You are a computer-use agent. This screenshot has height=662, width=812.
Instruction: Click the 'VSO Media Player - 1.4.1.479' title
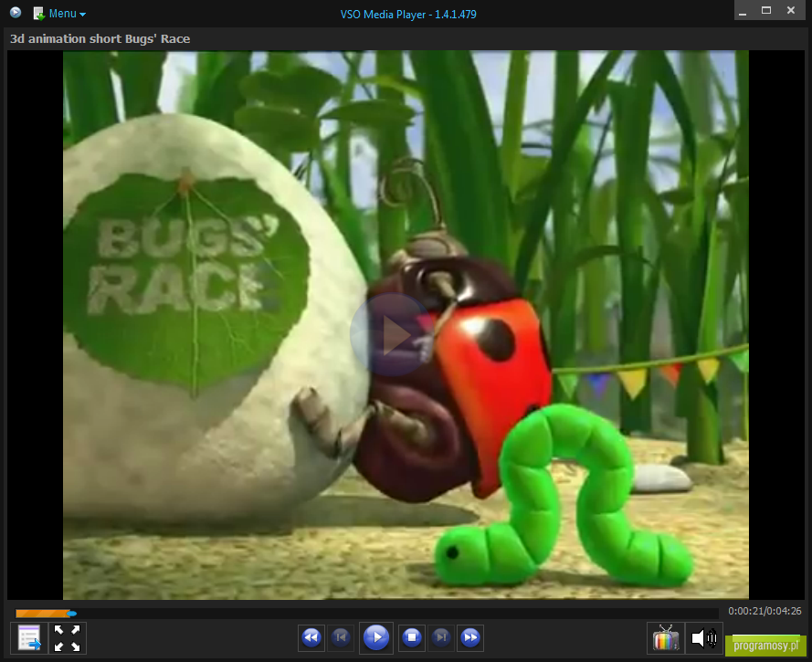408,15
